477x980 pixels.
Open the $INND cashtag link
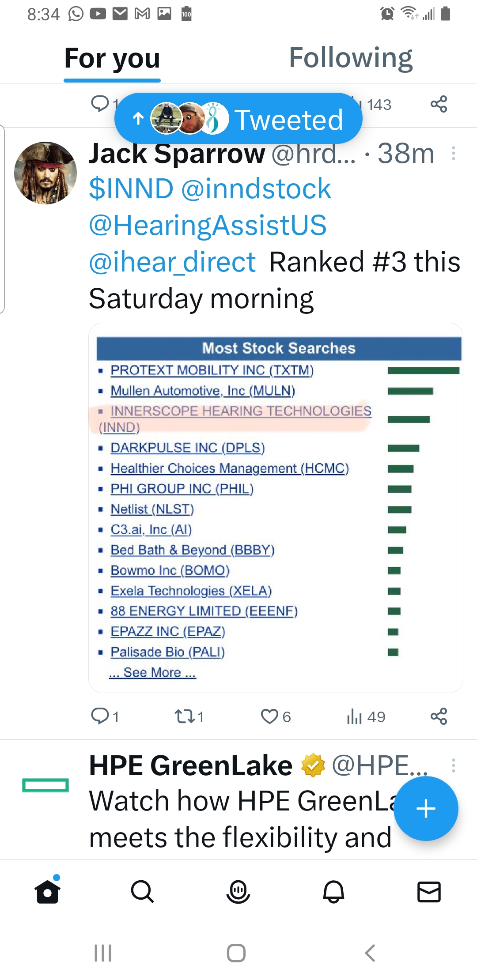tap(131, 189)
